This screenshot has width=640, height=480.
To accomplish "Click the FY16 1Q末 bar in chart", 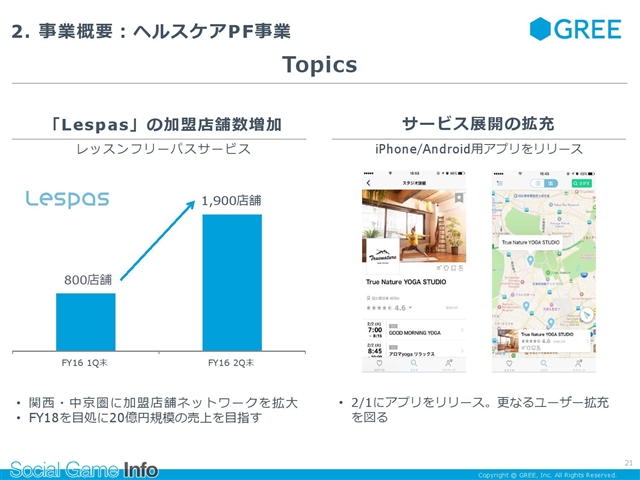I will tap(86, 322).
